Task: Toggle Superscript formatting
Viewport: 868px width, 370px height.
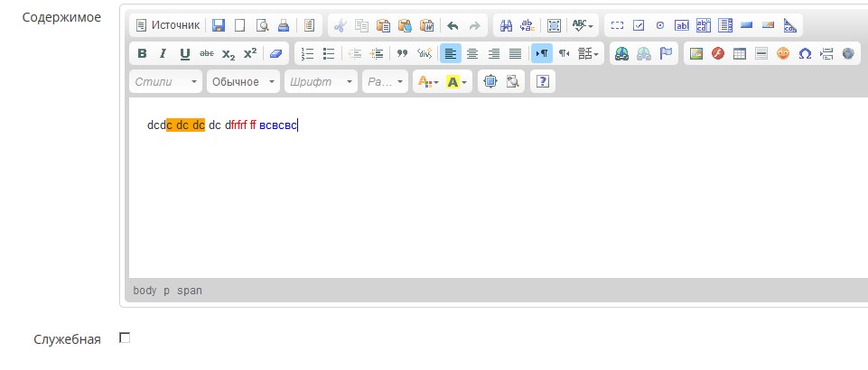Action: pyautogui.click(x=249, y=53)
